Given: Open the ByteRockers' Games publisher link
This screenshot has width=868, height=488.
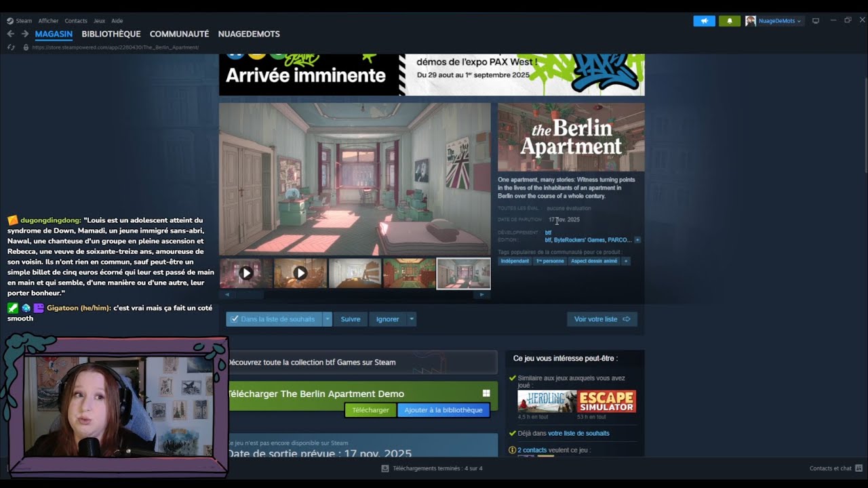Looking at the screenshot, I should pyautogui.click(x=579, y=240).
